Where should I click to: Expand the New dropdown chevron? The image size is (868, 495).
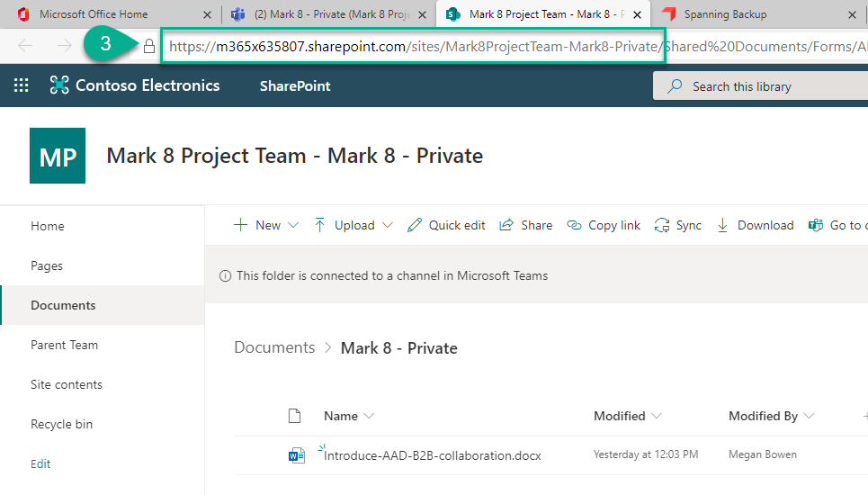[293, 225]
